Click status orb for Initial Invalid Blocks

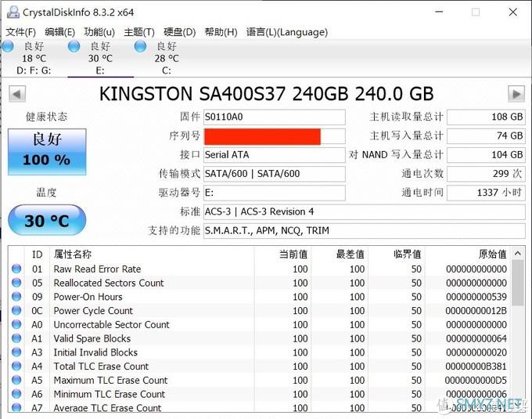coord(16,352)
